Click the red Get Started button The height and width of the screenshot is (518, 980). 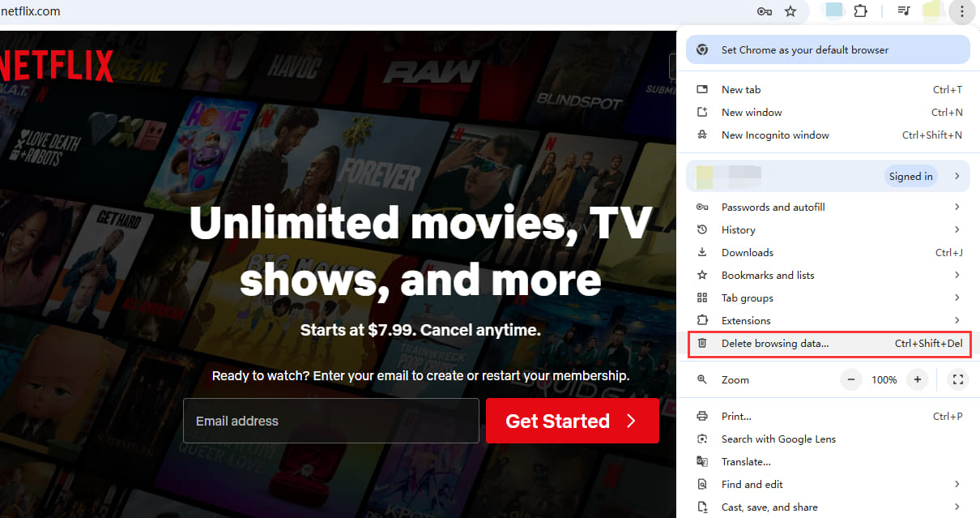tap(572, 421)
